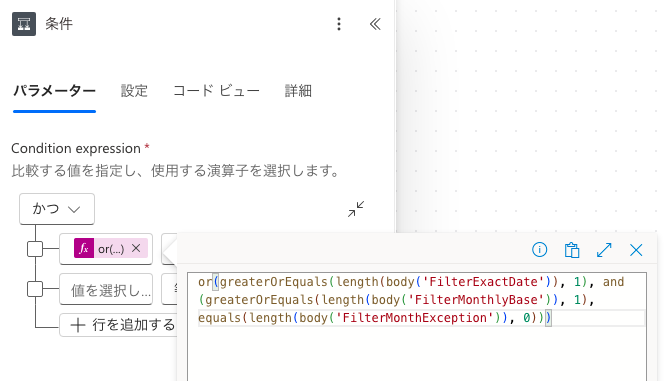Click the fx icon in or(...) token
666x381 pixels.
[x=84, y=248]
